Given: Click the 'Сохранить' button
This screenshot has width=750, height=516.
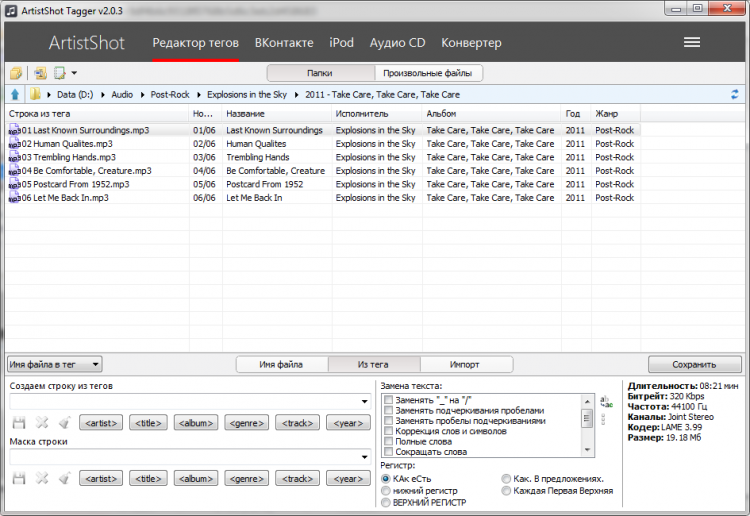Looking at the screenshot, I should coord(695,365).
